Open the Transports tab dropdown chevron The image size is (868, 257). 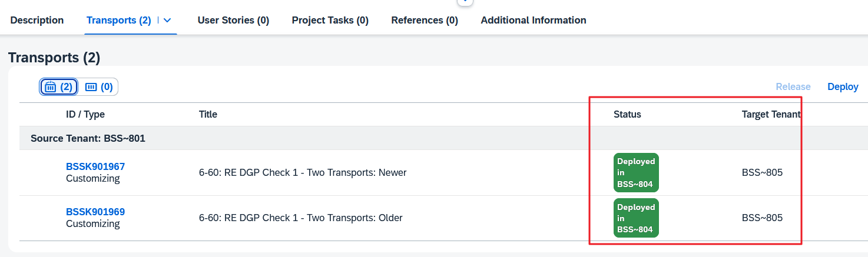(x=167, y=20)
